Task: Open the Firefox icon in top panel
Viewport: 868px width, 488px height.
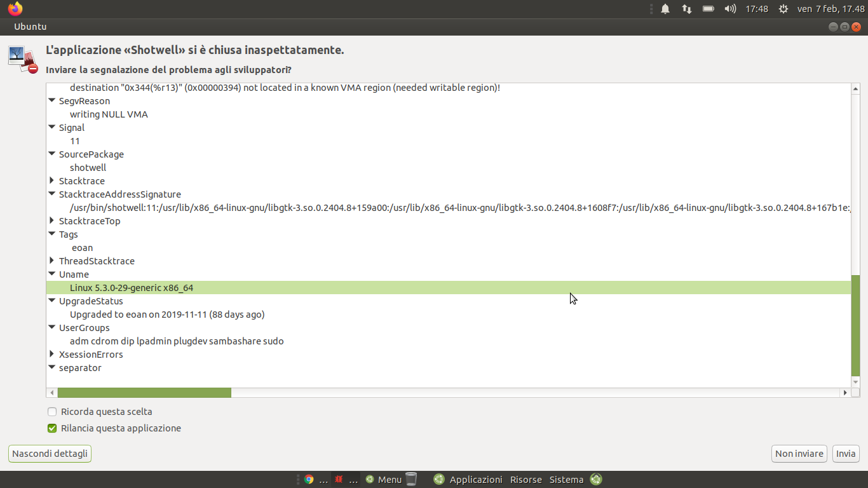Action: coord(15,9)
